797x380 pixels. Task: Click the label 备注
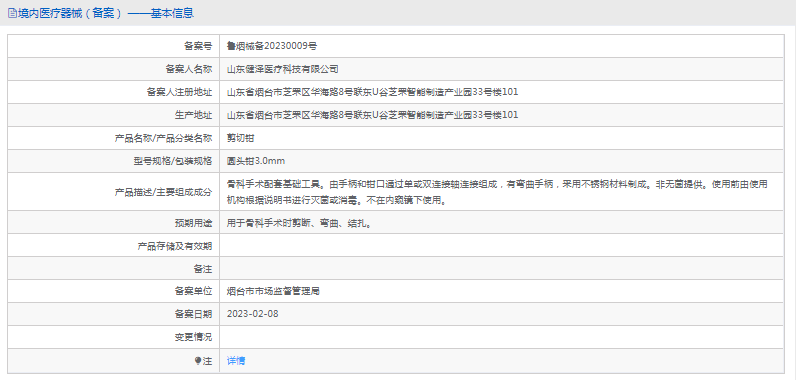point(203,268)
